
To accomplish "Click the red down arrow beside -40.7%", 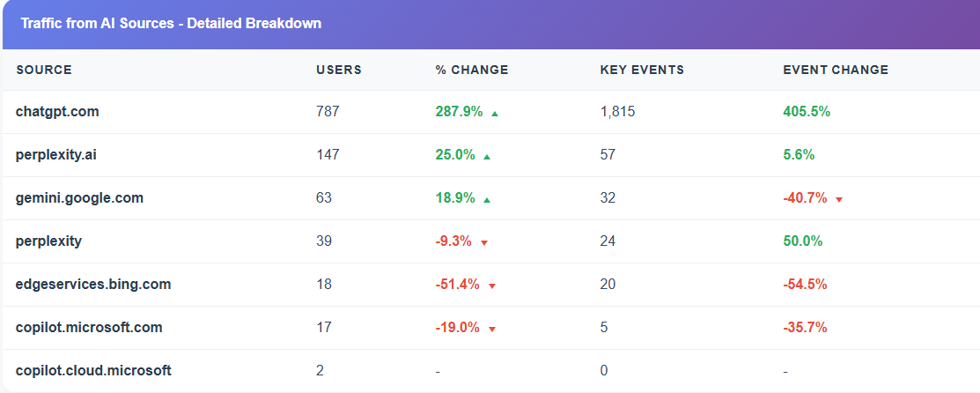I will pyautogui.click(x=839, y=199).
